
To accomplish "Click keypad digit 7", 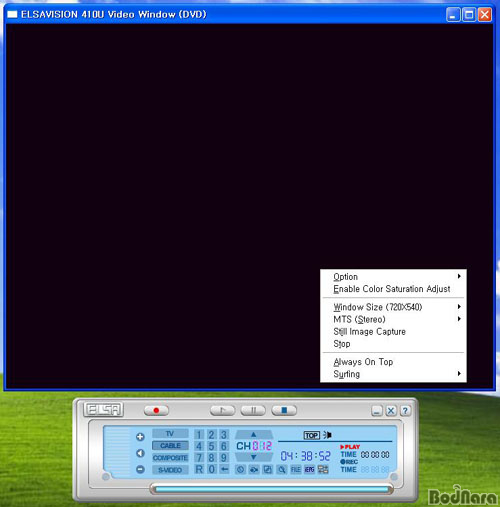I will tap(199, 458).
